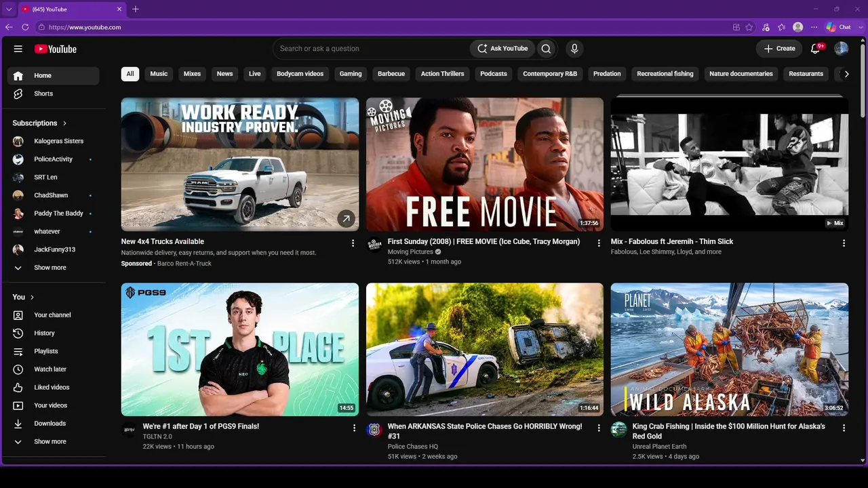This screenshot has width=868, height=488.
Task: Open options menu for the PGS9 Finals video
Action: pyautogui.click(x=354, y=428)
